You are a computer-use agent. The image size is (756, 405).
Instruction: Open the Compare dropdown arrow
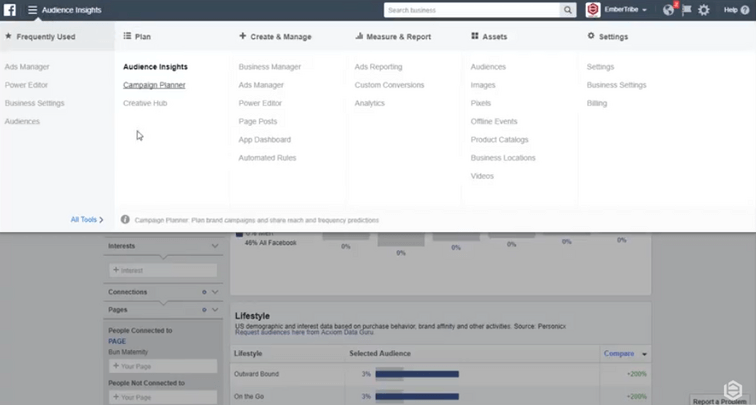[x=645, y=354]
